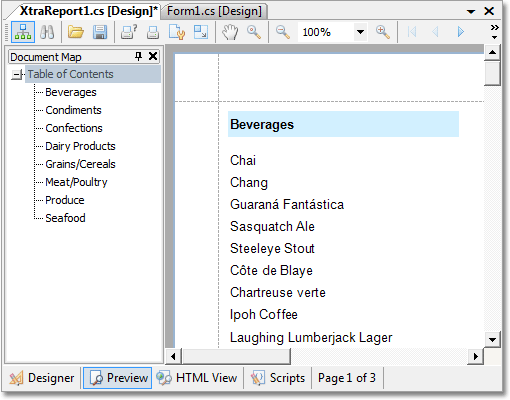The height and width of the screenshot is (400, 510).
Task: Click the Zoom In magnifier
Action: (x=383, y=32)
